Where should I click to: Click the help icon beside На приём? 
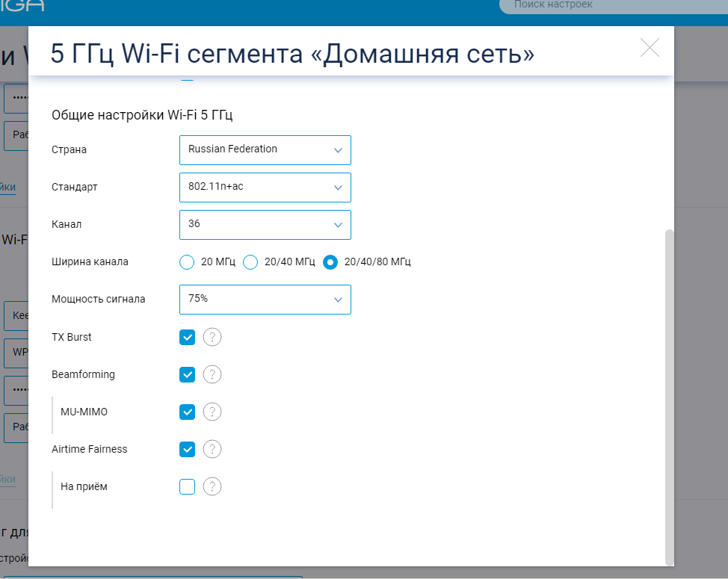[212, 487]
